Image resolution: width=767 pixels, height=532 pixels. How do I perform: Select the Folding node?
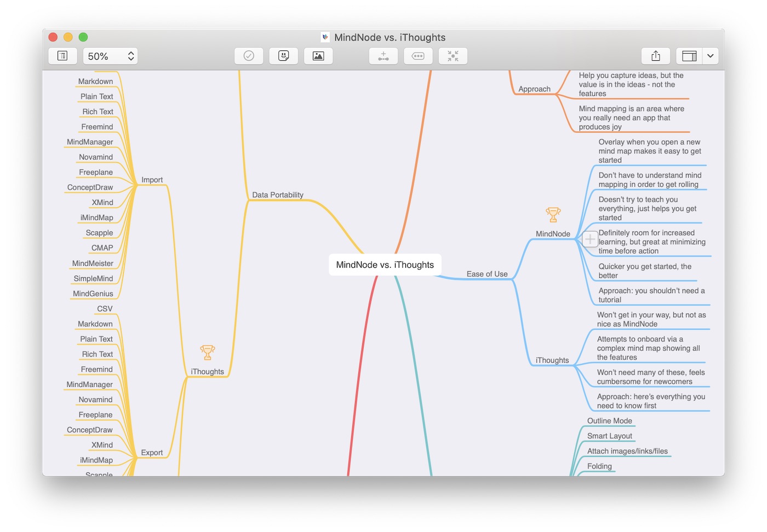point(600,466)
